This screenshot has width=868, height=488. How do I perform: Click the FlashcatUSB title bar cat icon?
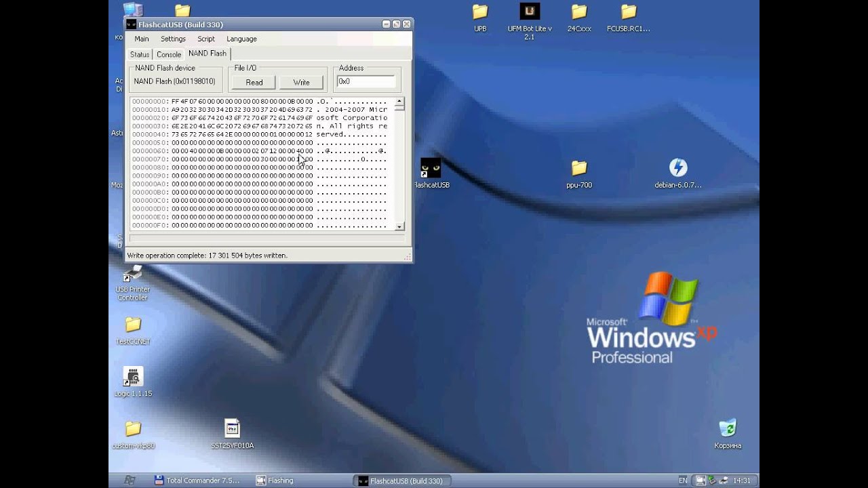(131, 24)
